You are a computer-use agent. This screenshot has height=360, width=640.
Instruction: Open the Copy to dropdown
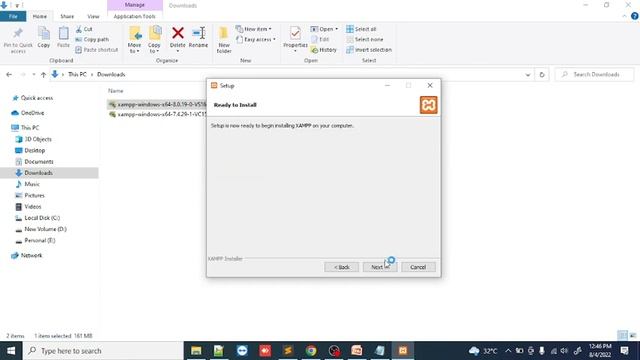[x=154, y=40]
